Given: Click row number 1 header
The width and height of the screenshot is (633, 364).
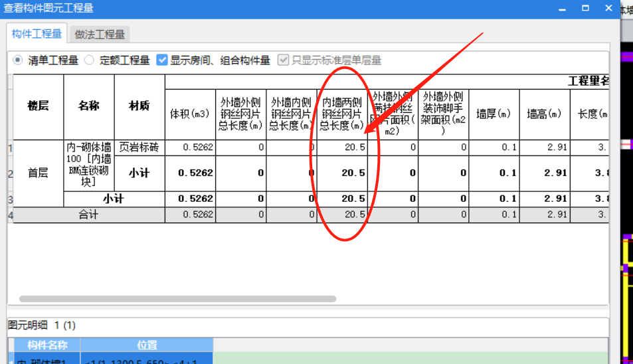Looking at the screenshot, I should point(11,148).
